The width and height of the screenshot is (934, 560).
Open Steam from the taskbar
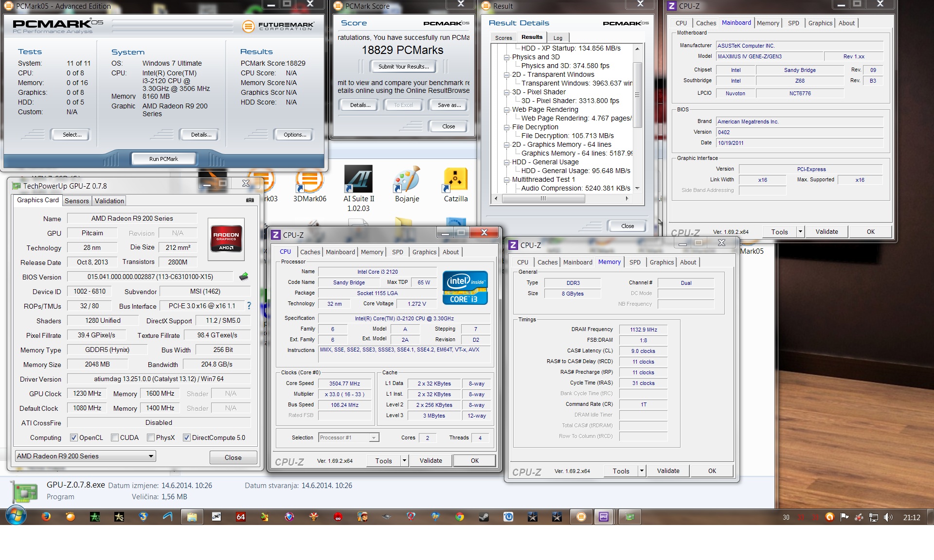484,517
